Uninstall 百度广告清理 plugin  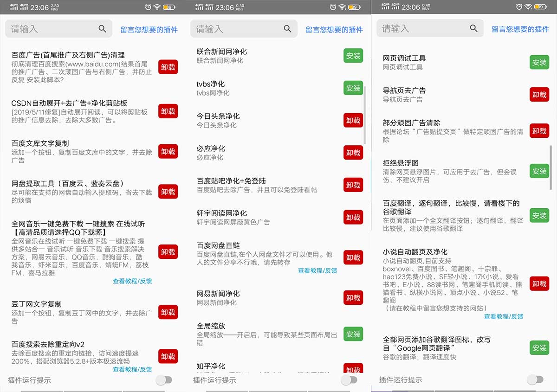click(168, 67)
